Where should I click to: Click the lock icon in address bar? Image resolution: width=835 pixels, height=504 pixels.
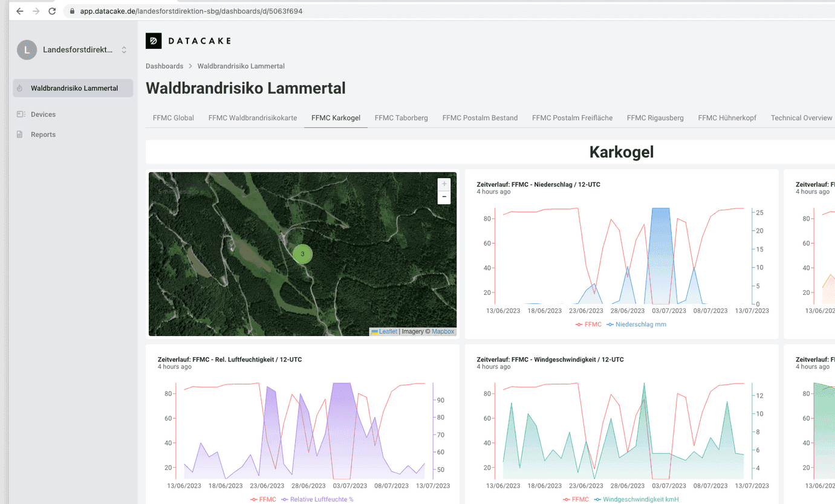72,11
